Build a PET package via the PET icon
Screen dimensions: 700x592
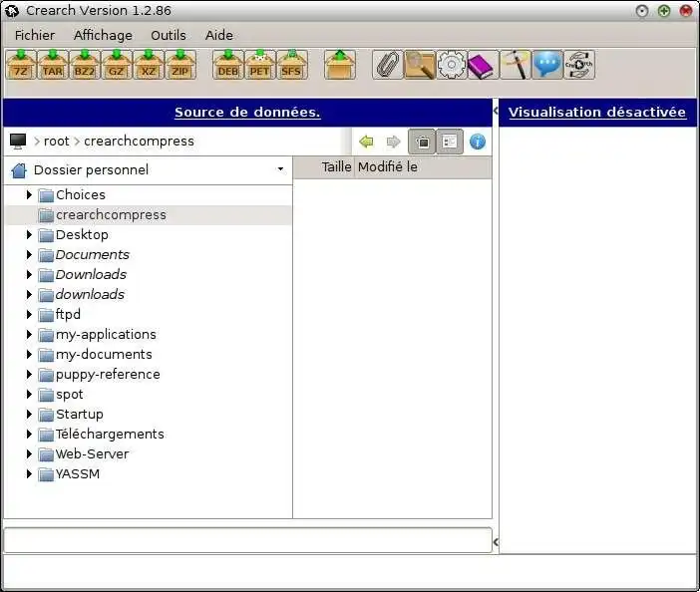pos(260,65)
